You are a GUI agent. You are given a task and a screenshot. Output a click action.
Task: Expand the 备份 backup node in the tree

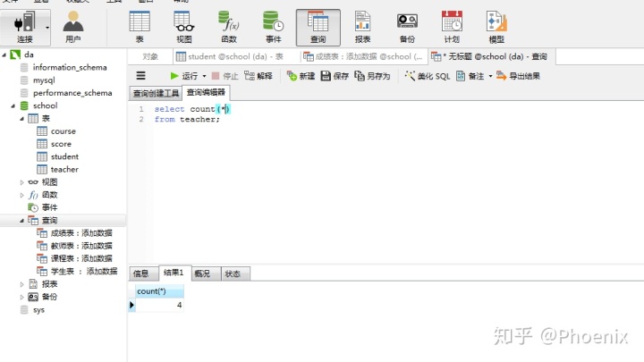(x=21, y=297)
